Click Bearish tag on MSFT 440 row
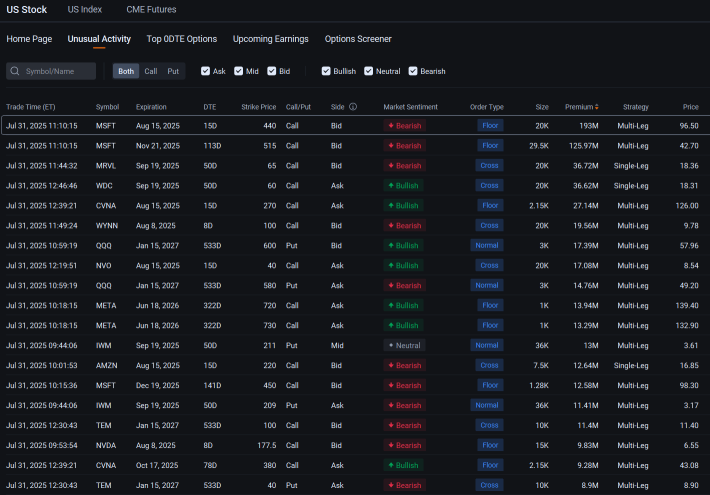Screen dimensions: 710x495 click(404, 126)
